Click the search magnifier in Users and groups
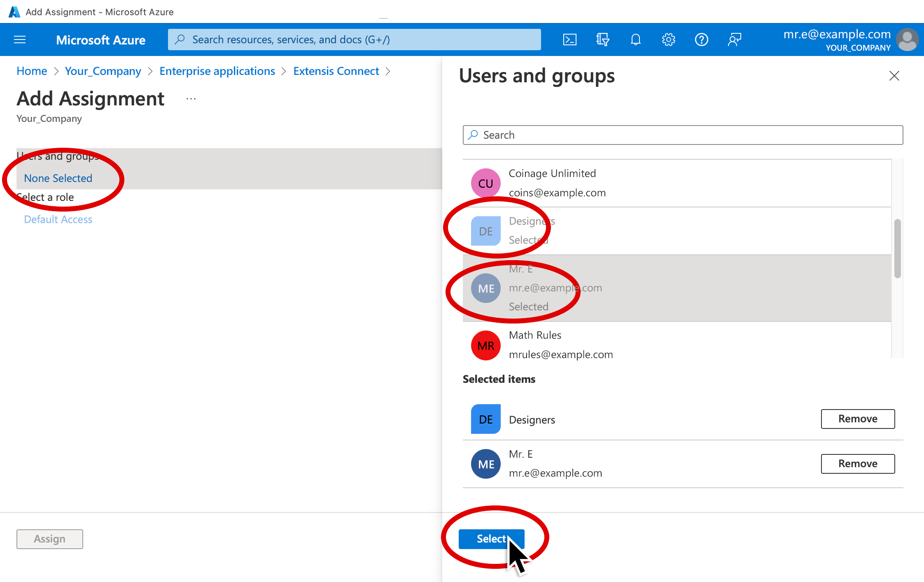The width and height of the screenshot is (924, 582). (473, 135)
